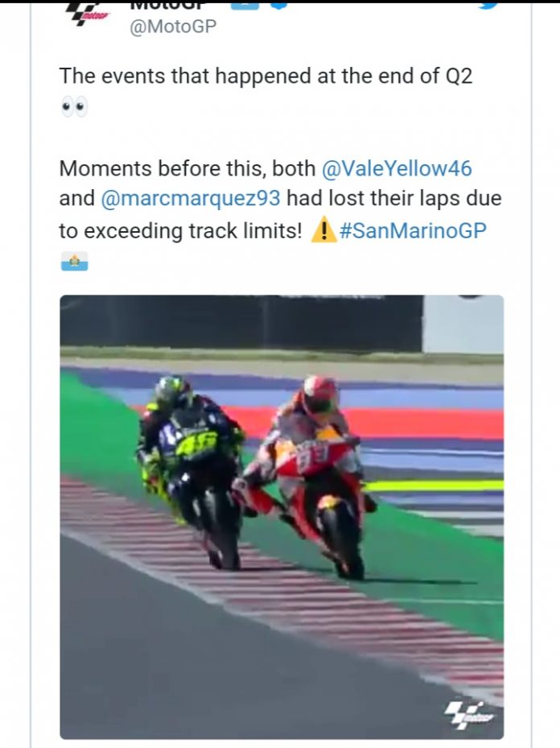Image resolution: width=560 pixels, height=748 pixels.
Task: Click the "to exceeding track limits!" text
Action: [180, 231]
